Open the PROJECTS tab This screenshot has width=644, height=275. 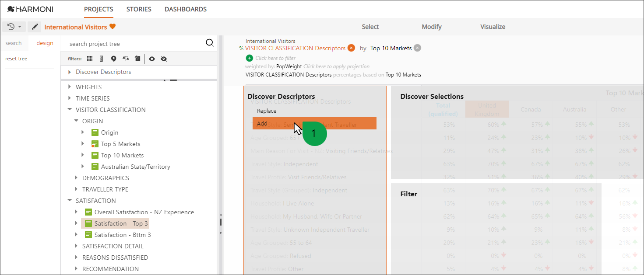point(99,9)
